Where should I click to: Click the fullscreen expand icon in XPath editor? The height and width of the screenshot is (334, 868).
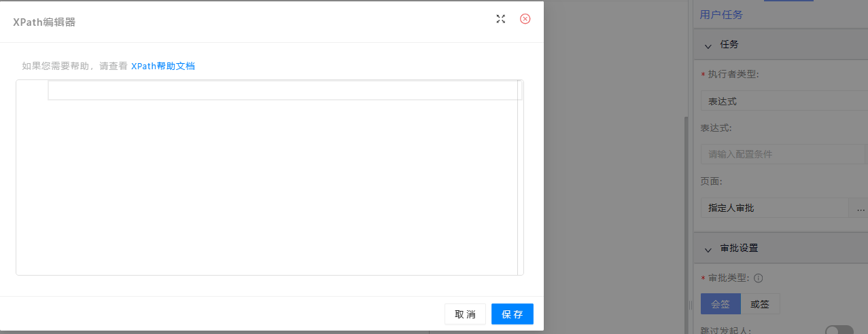point(501,19)
